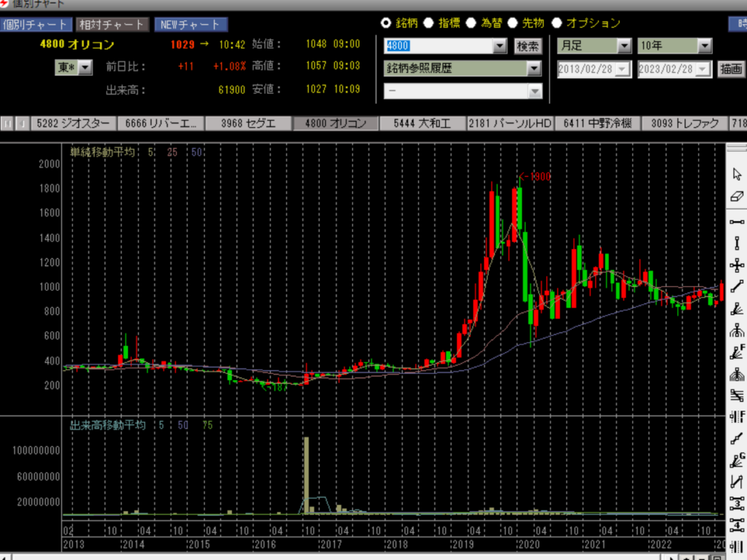Pick the horizontal line drawing tool

737,221
